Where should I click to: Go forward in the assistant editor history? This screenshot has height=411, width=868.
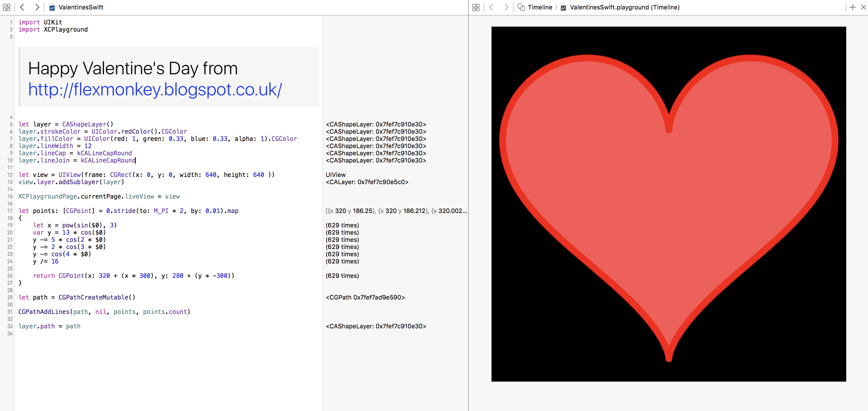click(506, 7)
